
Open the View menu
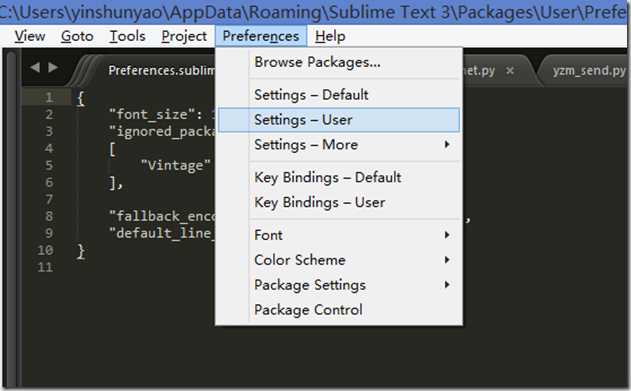[x=30, y=36]
